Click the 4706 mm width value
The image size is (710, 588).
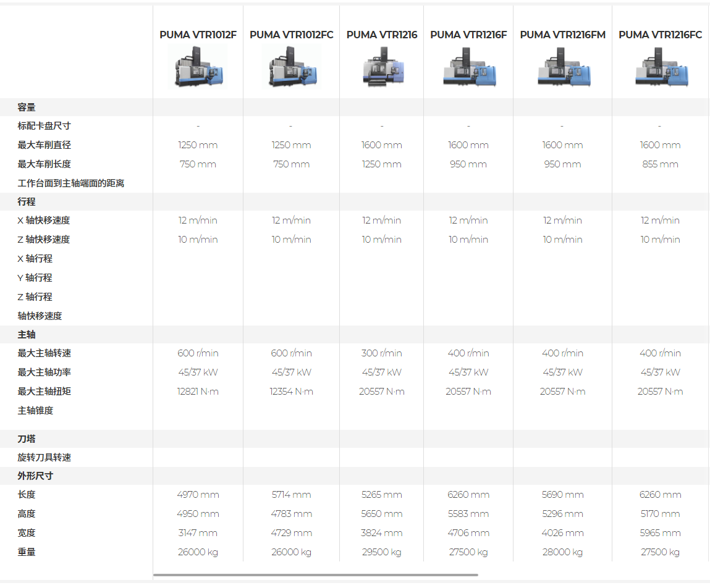468,533
